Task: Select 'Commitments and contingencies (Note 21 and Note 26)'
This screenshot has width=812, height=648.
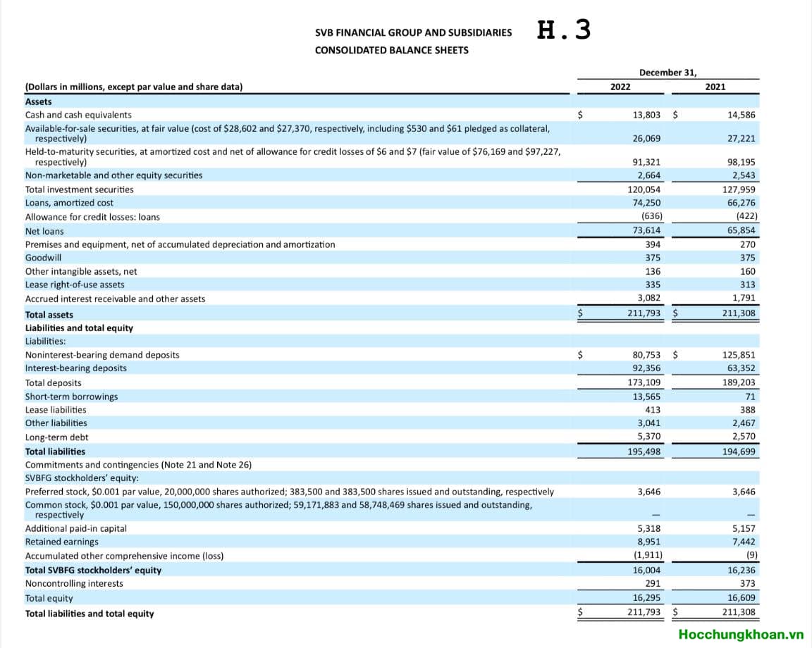Action: (138, 465)
